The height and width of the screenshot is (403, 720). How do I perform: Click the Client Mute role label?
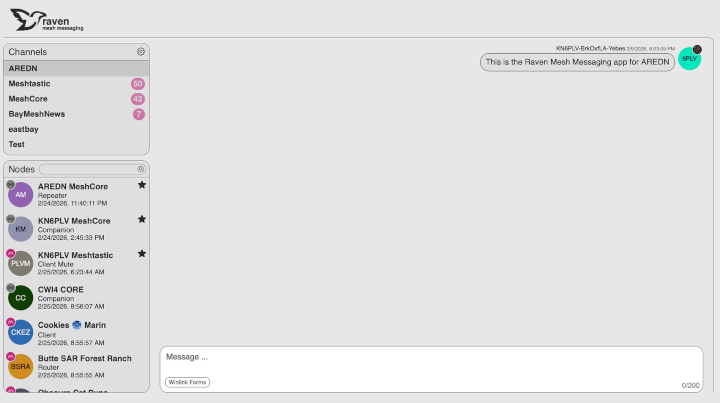tap(56, 264)
